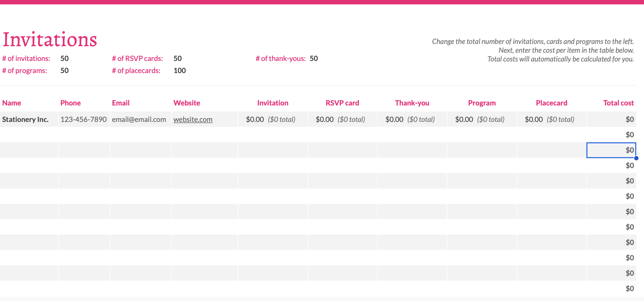The height and width of the screenshot is (301, 644).
Task: Click the Website column header
Action: (187, 103)
